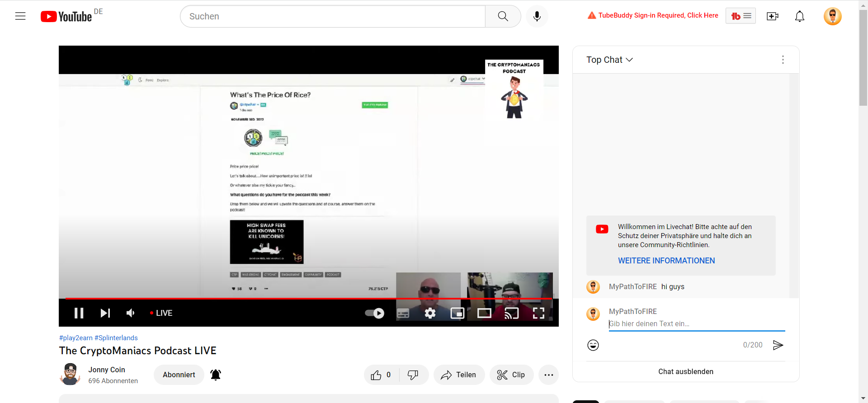This screenshot has width=868, height=403.
Task: Click the MyPathToFIRE avatar beside hi guys
Action: tap(593, 287)
